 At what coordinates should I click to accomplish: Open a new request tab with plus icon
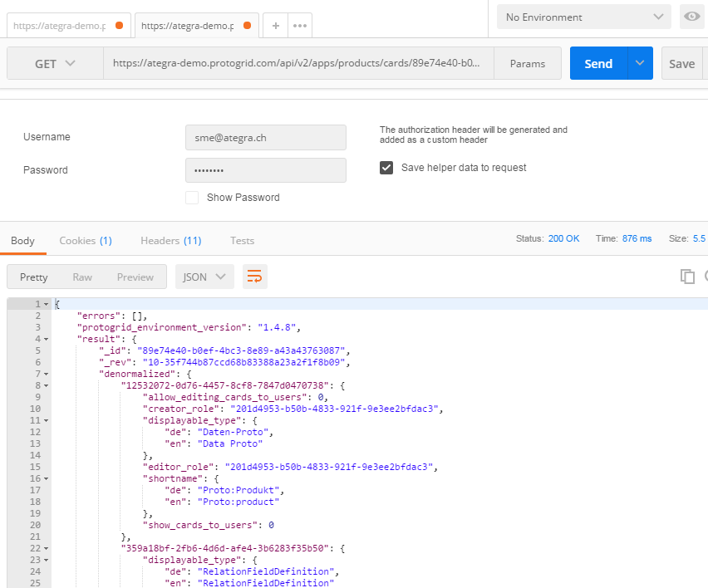(275, 26)
